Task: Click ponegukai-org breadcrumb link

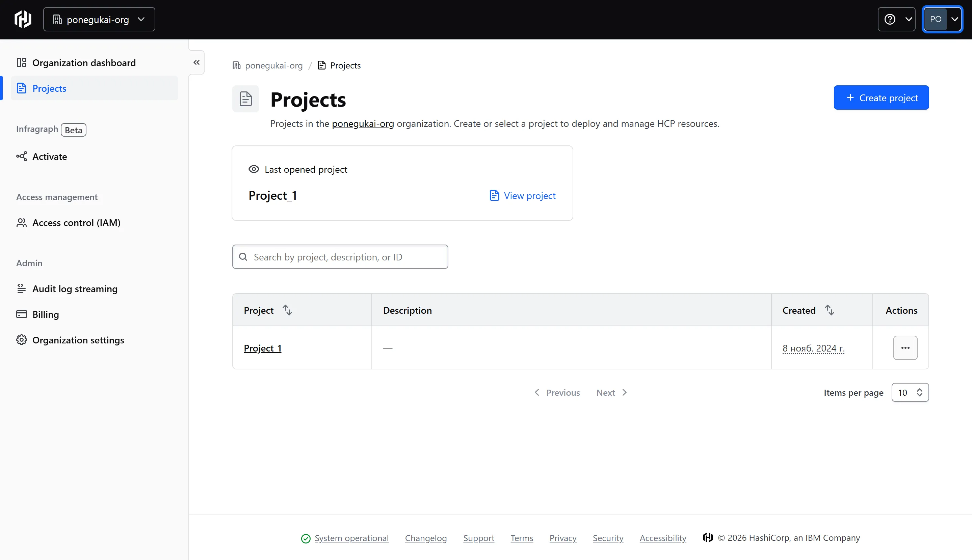Action: pos(268,65)
